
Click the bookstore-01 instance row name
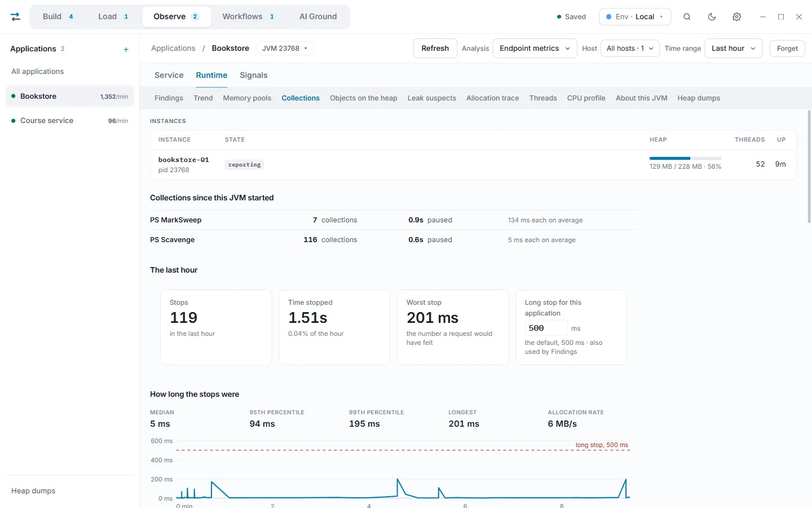pos(184,160)
